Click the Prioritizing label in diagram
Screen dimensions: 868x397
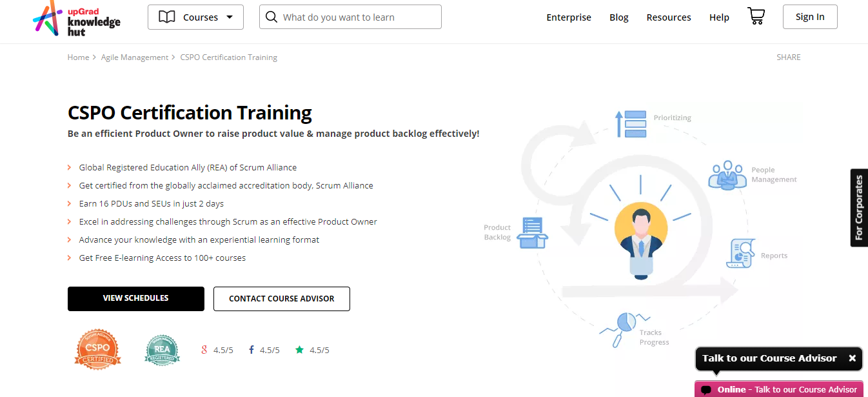672,118
